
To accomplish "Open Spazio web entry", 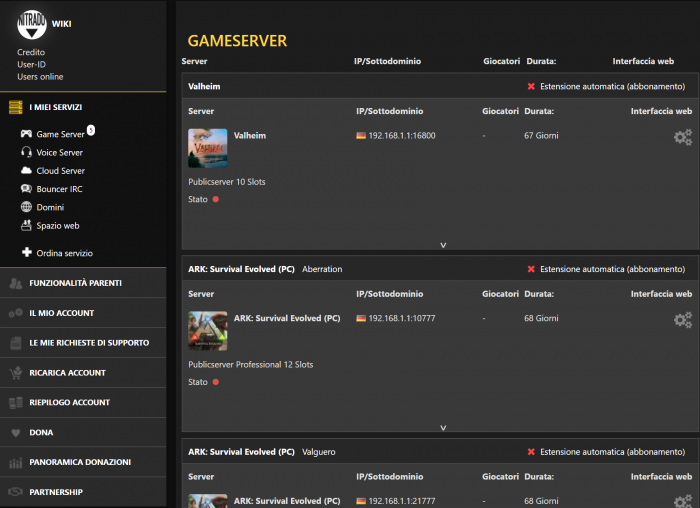I will [x=58, y=226].
